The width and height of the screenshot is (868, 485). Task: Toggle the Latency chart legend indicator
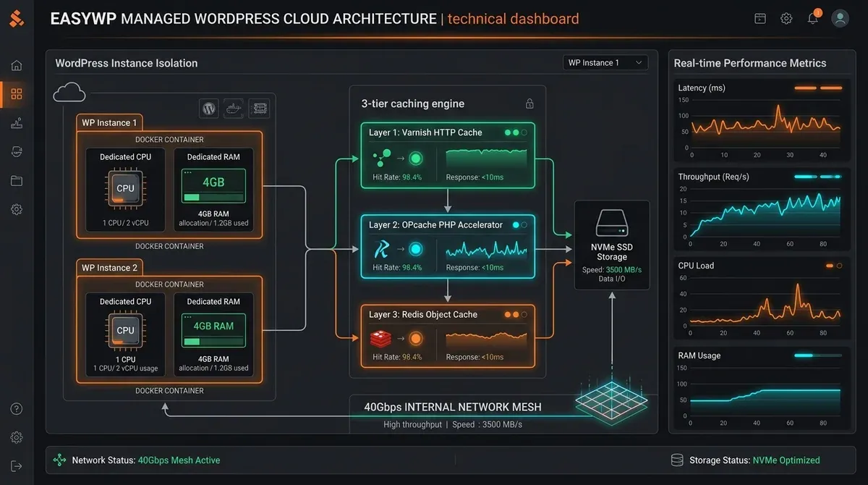[x=818, y=88]
